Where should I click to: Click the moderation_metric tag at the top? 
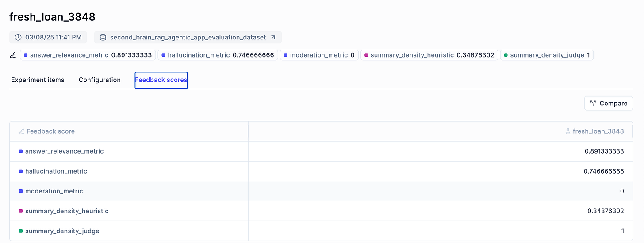[x=319, y=55]
